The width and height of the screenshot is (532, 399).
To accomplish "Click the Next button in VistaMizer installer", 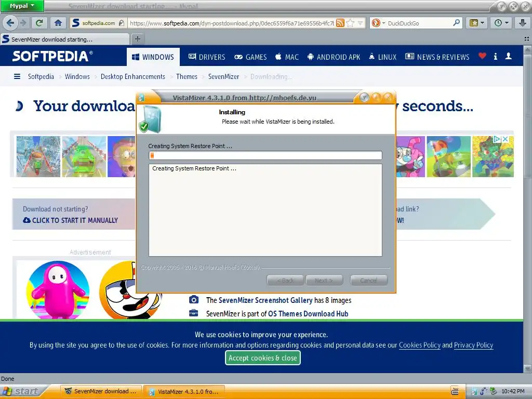I will click(x=324, y=280).
